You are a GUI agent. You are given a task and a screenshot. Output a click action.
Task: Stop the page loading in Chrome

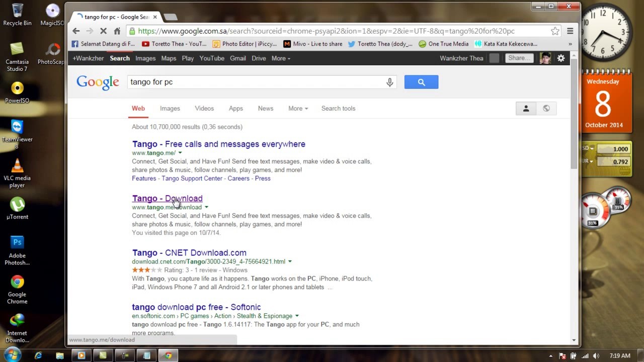coord(103,31)
